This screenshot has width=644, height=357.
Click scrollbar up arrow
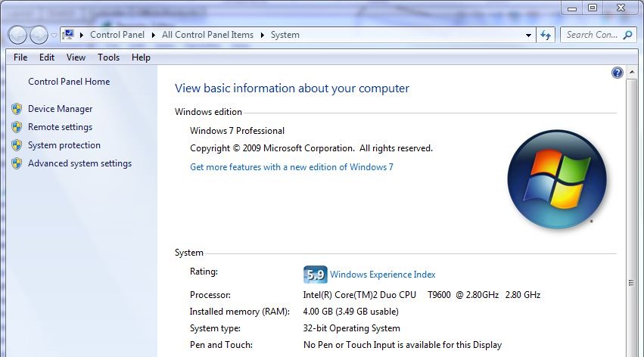632,72
